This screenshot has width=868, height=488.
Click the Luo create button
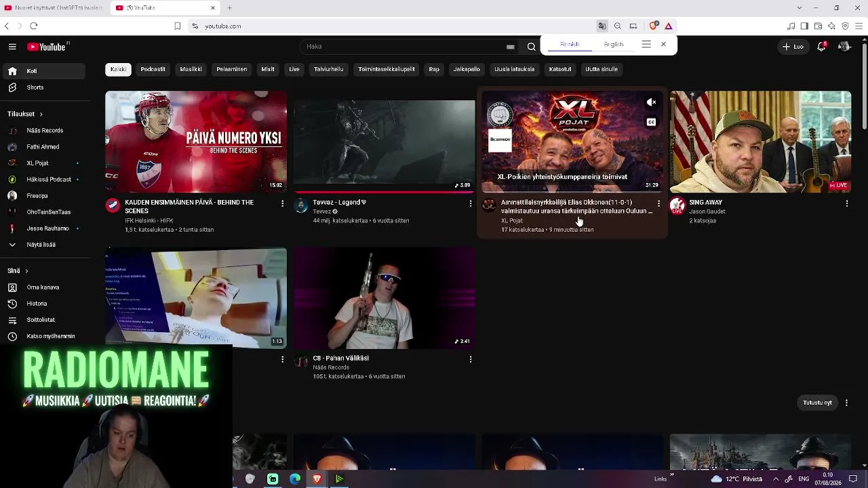click(x=793, y=47)
